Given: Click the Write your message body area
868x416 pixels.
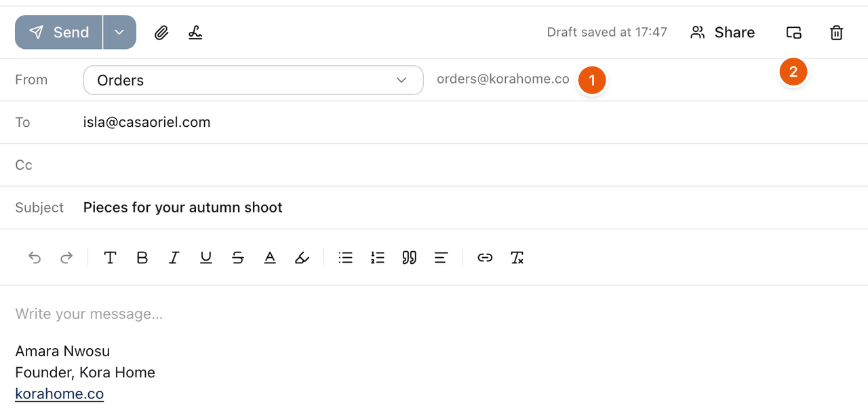Looking at the screenshot, I should 89,314.
